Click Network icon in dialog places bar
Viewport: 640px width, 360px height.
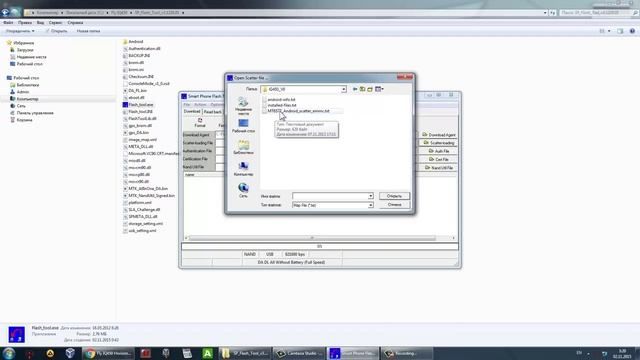coord(243,191)
